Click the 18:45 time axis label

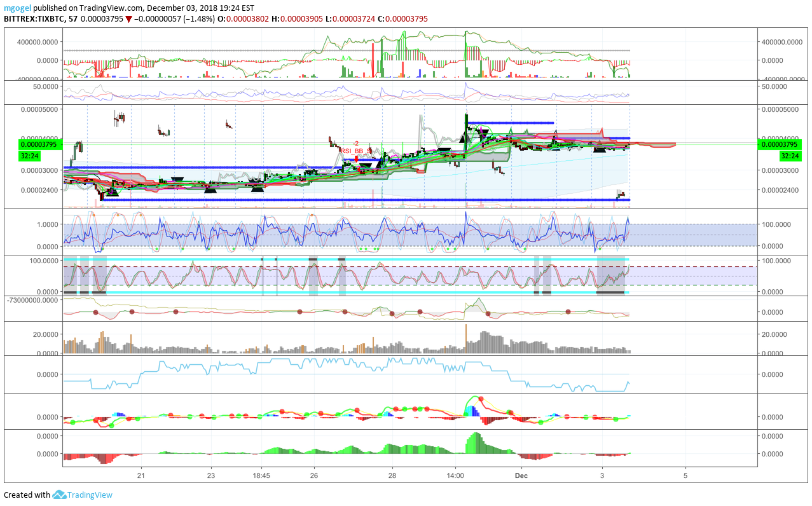262,475
